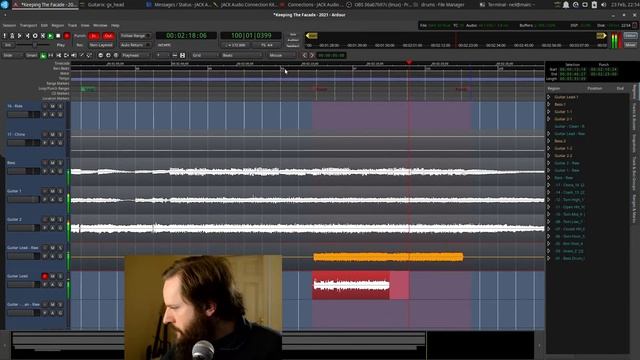Select the Range tool icon

(x=51, y=56)
